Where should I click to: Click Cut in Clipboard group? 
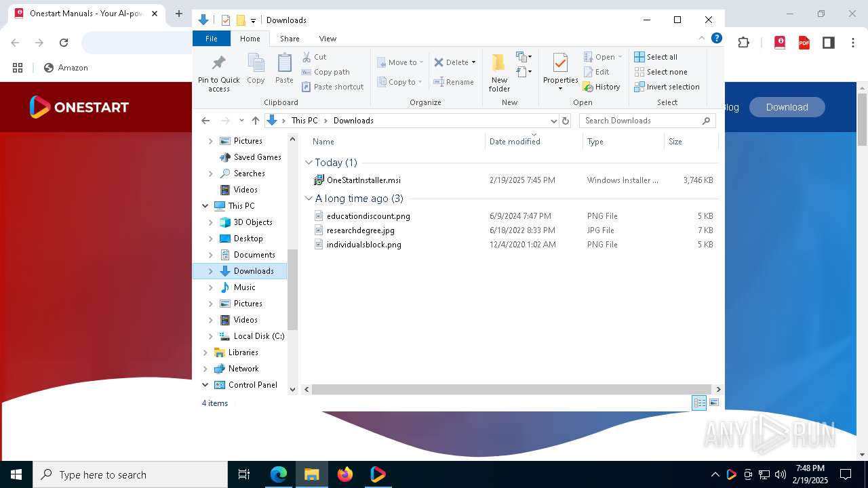coord(314,57)
